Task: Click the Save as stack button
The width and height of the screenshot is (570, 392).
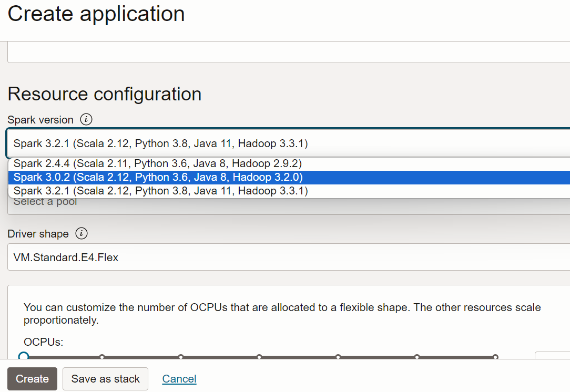Action: coord(105,378)
